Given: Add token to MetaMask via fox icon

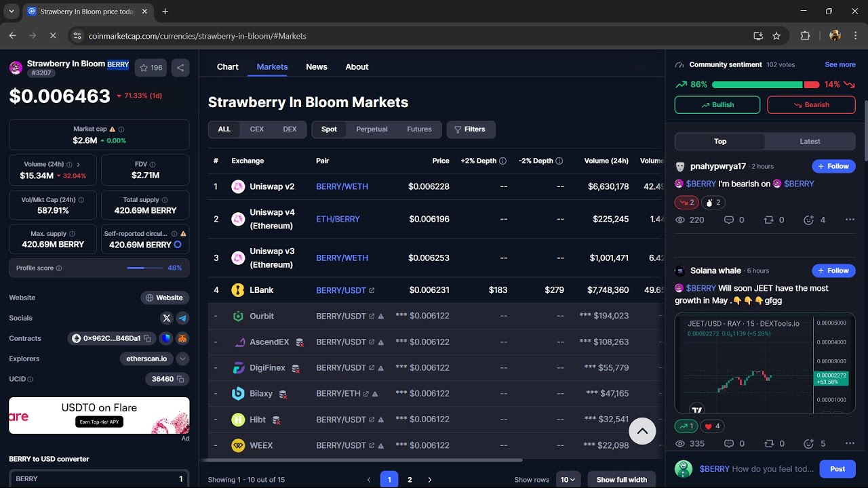Looking at the screenshot, I should click(182, 338).
